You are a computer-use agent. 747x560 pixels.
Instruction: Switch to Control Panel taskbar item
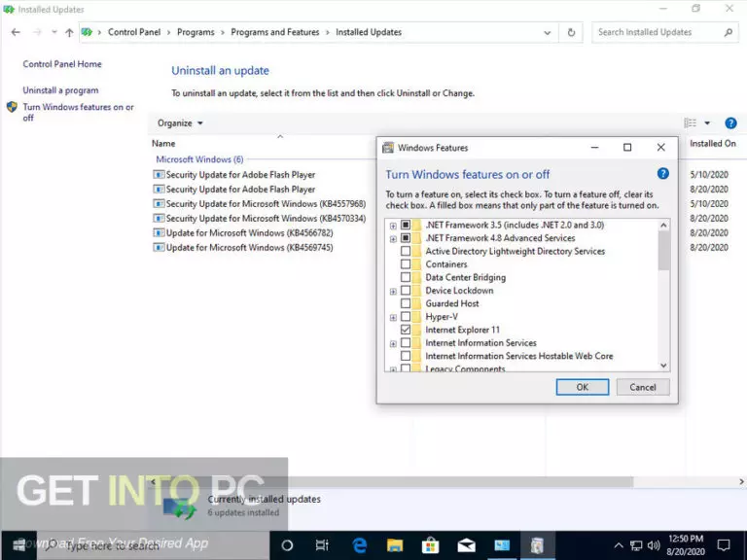tap(502, 545)
